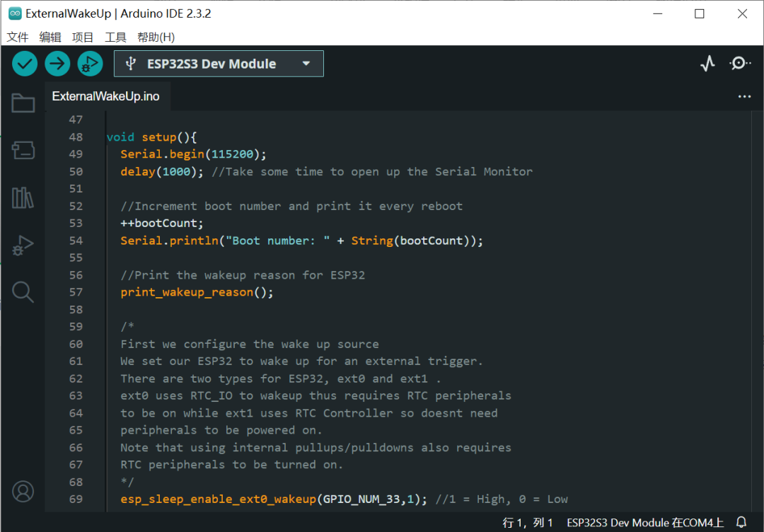This screenshot has height=532, width=764.
Task: Click line number 69 in the gutter
Action: point(76,499)
